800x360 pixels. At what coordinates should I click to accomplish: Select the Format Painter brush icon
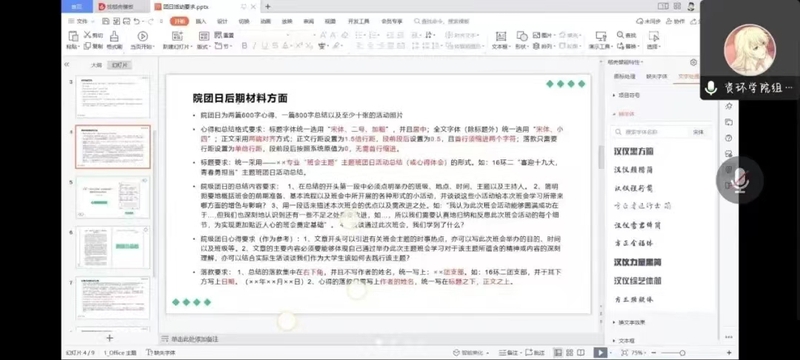[x=114, y=36]
